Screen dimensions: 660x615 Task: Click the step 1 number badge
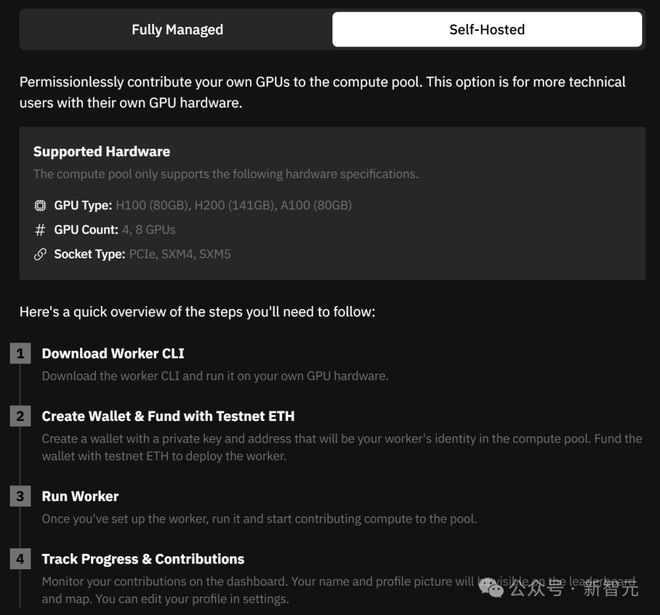click(x=20, y=353)
